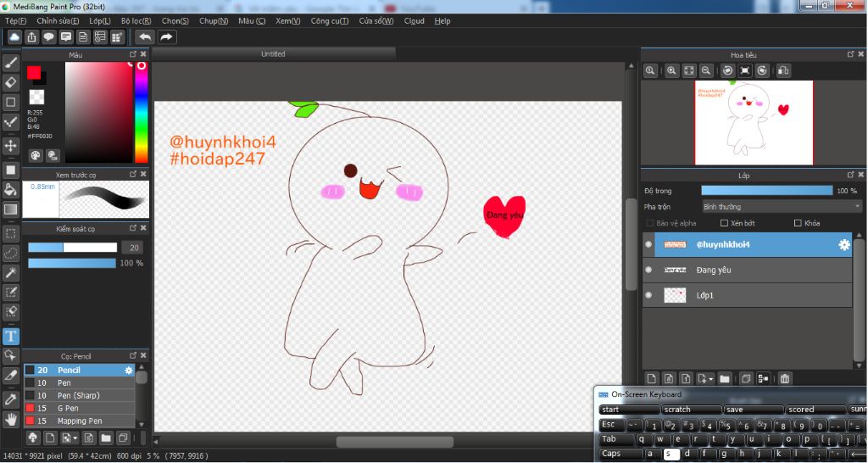868x463 pixels.
Task: Select the Pen (Sharp) brush
Action: coord(79,395)
